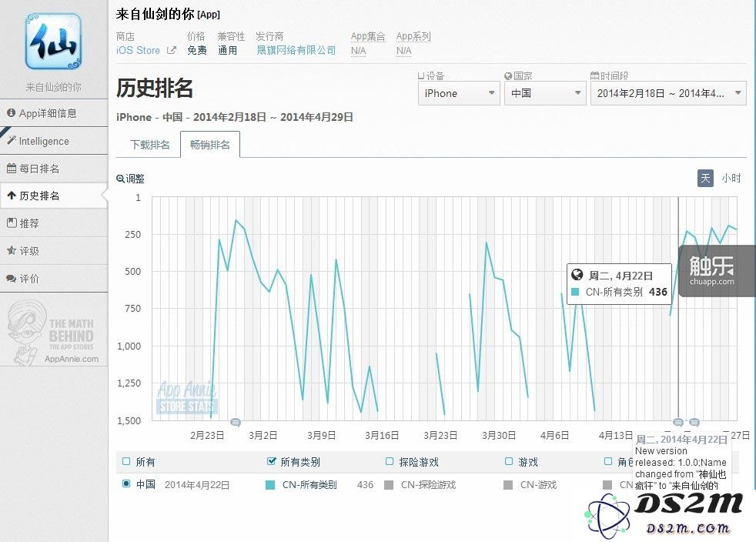Click the wand icon beside Intelligence
Image resolution: width=756 pixels, height=542 pixels.
pyautogui.click(x=11, y=140)
